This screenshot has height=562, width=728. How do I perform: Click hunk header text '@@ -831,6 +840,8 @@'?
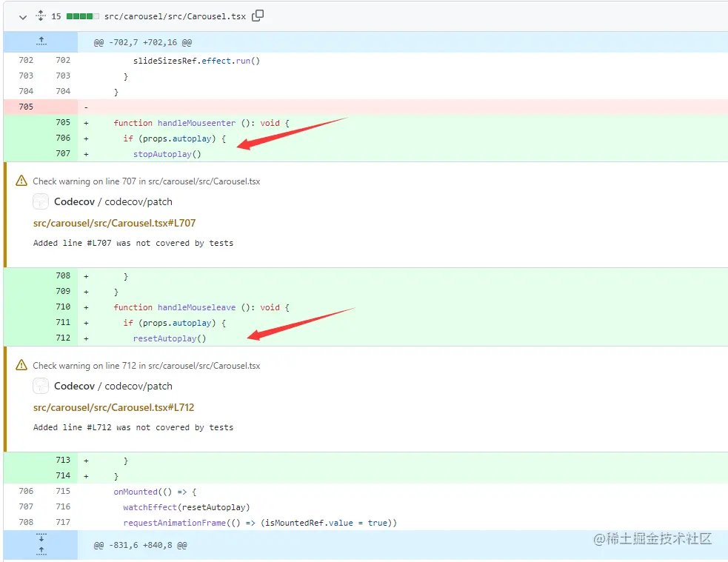point(140,545)
